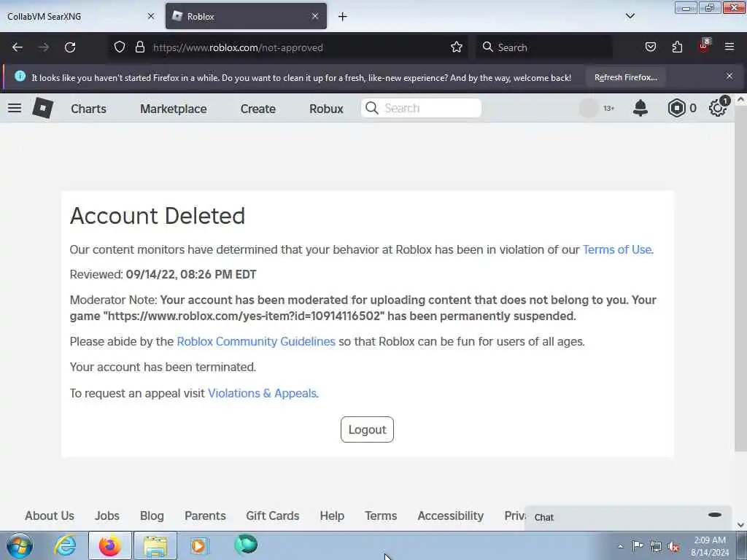This screenshot has width=747, height=560.
Task: Click the Terms footer link
Action: [381, 516]
